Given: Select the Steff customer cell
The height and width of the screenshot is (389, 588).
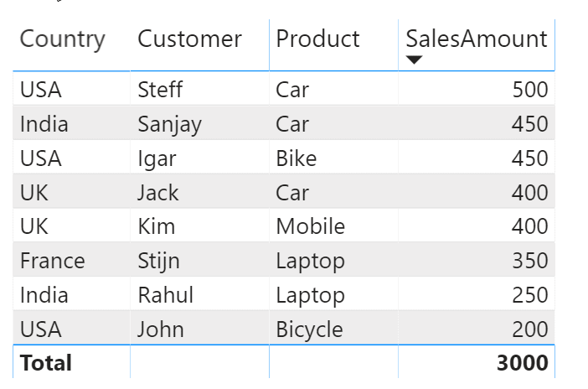Looking at the screenshot, I should [x=160, y=90].
